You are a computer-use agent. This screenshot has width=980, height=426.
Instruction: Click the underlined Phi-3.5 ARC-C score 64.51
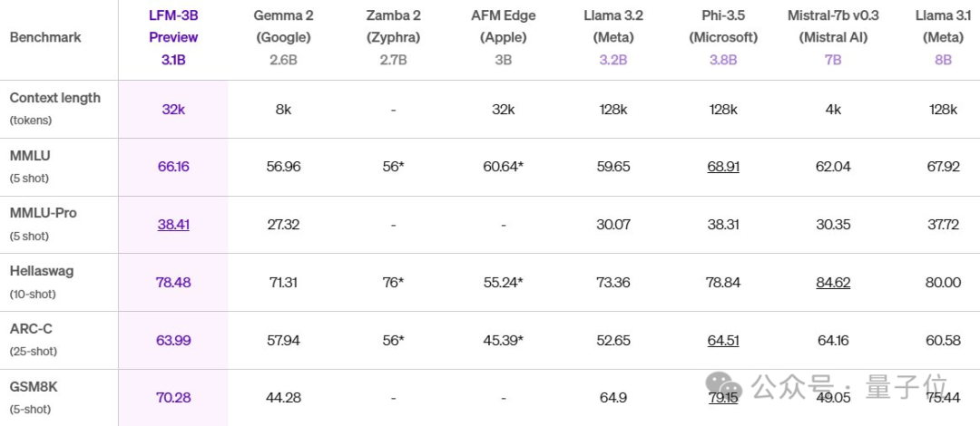coord(723,341)
